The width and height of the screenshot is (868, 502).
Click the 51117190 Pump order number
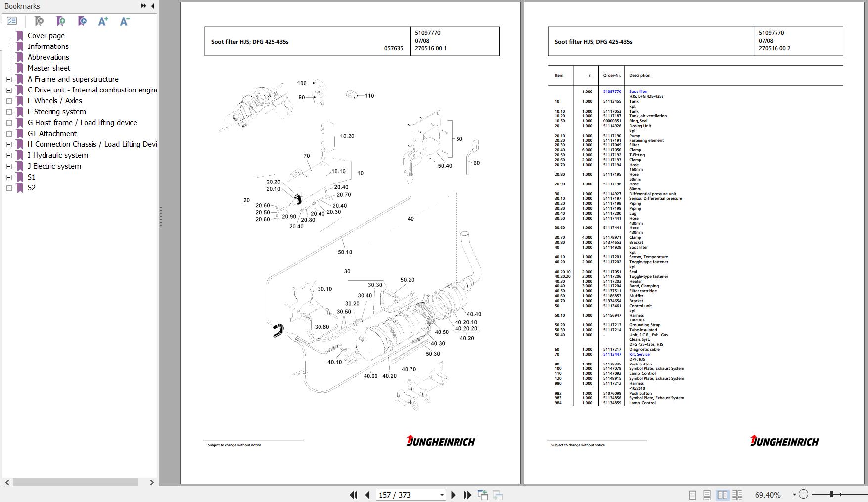click(x=612, y=136)
